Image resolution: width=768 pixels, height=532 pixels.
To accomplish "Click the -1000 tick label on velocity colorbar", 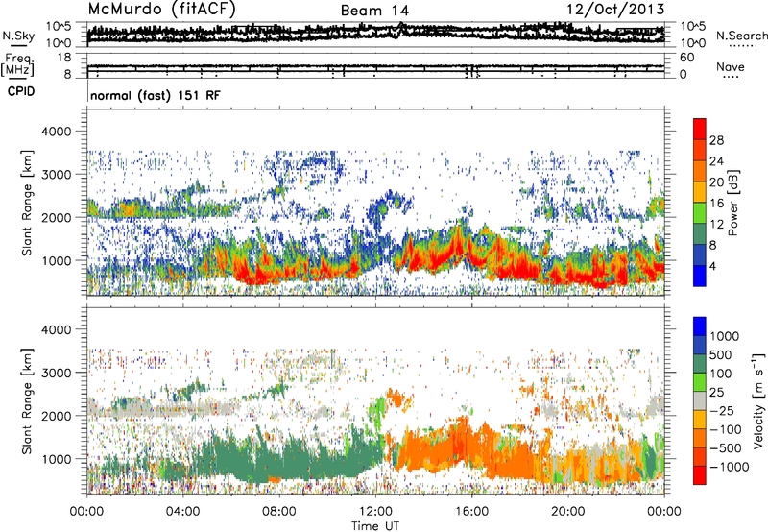I will tap(730, 467).
